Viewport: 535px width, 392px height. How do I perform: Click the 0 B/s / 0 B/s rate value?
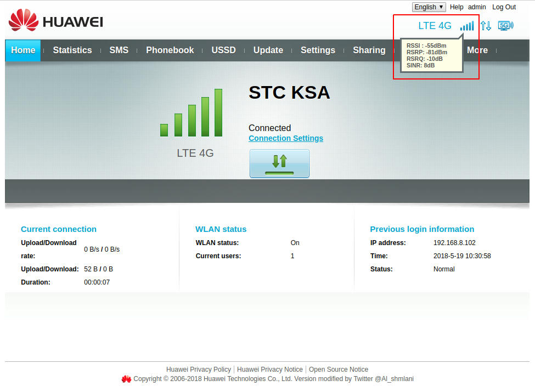click(102, 249)
